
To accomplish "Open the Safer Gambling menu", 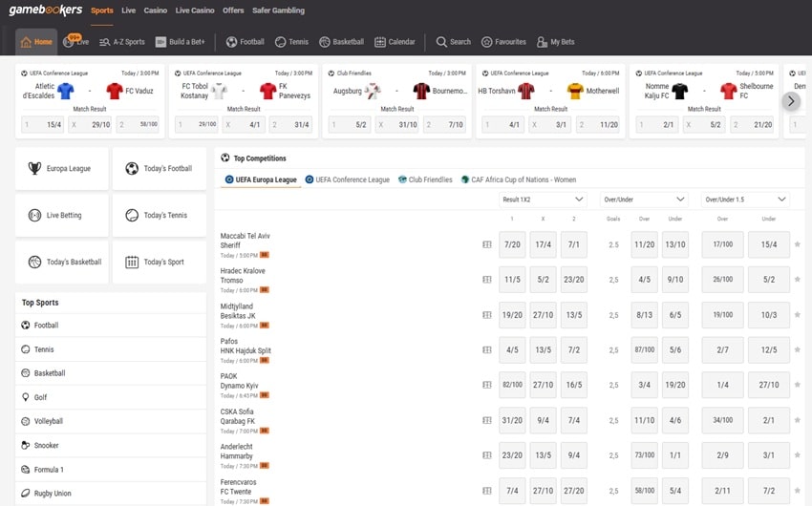I will pyautogui.click(x=279, y=11).
